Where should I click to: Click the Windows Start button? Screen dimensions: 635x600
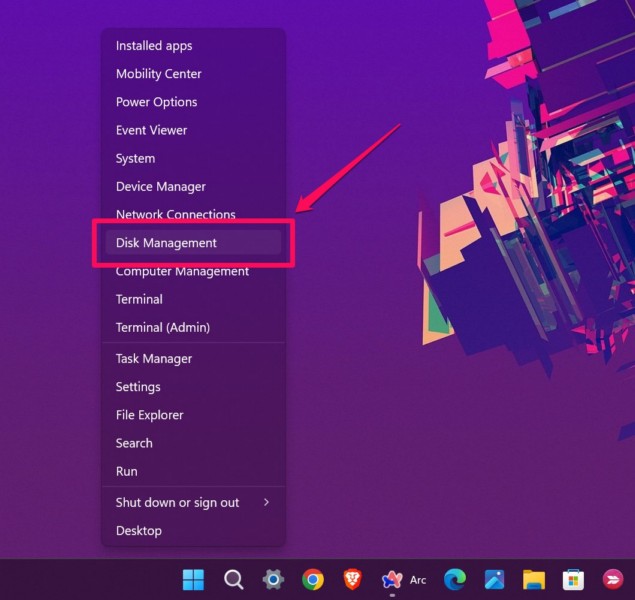pos(193,580)
